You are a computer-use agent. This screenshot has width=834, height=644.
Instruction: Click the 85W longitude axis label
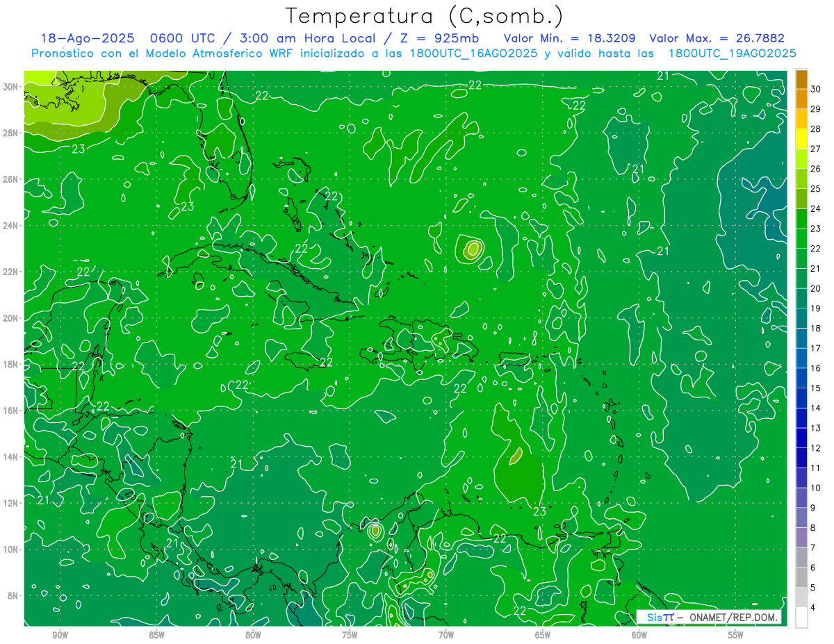point(157,635)
